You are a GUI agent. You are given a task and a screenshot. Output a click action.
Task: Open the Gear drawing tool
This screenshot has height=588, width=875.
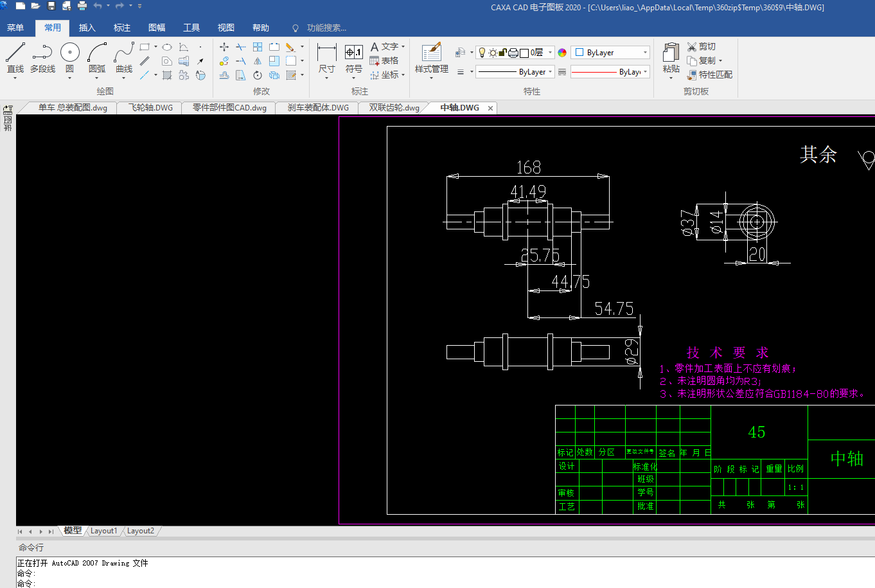[x=184, y=75]
